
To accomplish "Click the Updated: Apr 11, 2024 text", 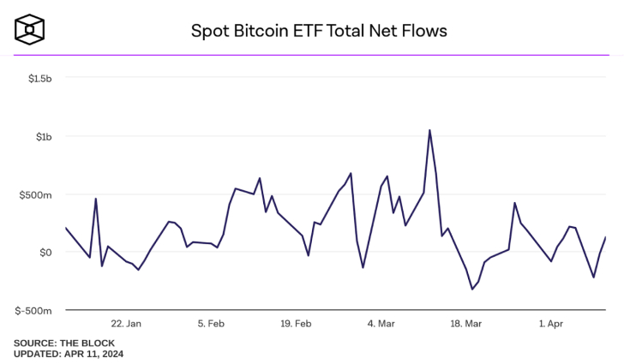I will click(69, 353).
